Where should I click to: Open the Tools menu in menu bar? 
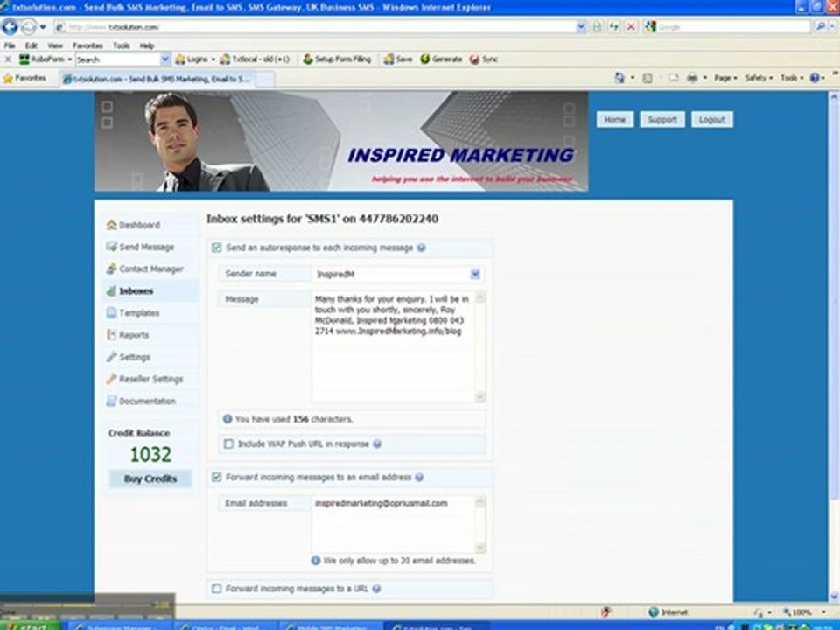(121, 45)
